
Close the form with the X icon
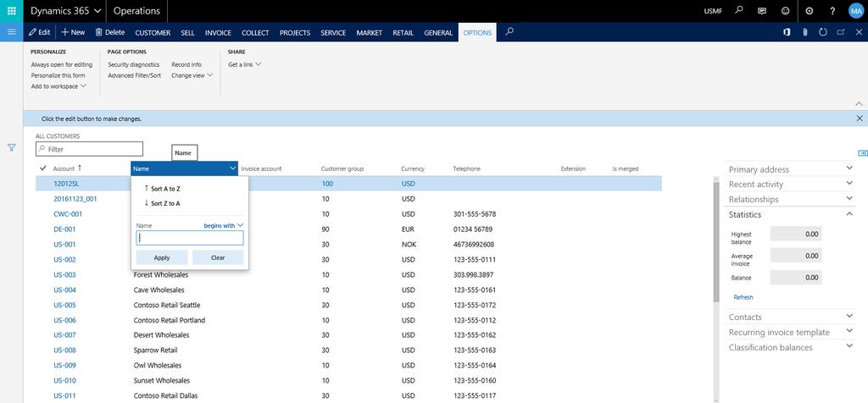pyautogui.click(x=860, y=33)
